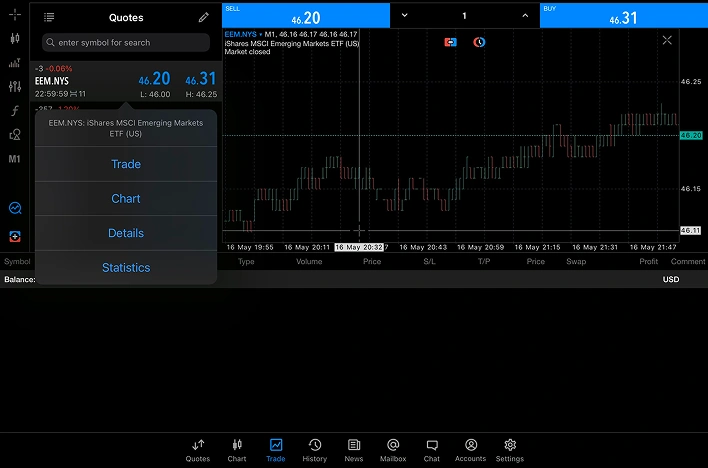Toggle trade panel chart icon in sidebar
This screenshot has width=708, height=468.
(x=15, y=208)
